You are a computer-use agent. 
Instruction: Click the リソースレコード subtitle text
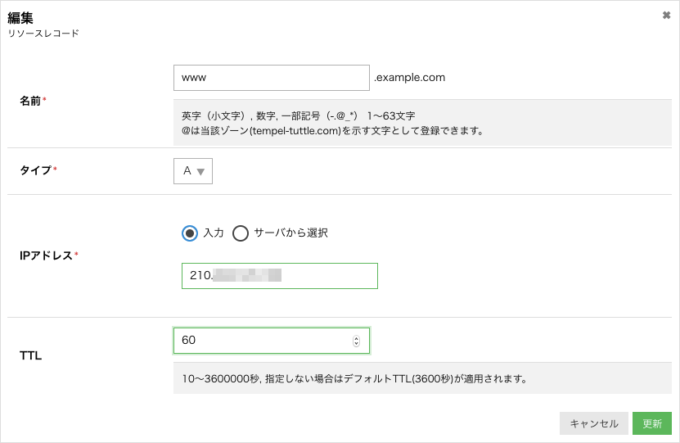point(43,33)
